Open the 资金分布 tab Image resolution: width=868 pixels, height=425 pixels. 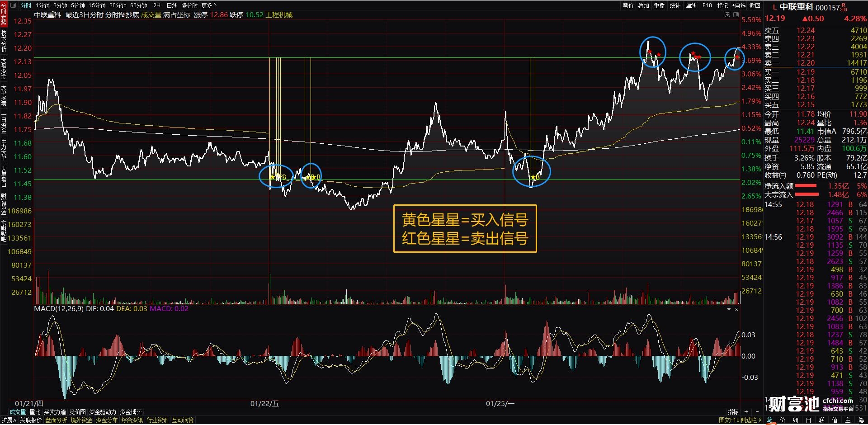point(107,420)
